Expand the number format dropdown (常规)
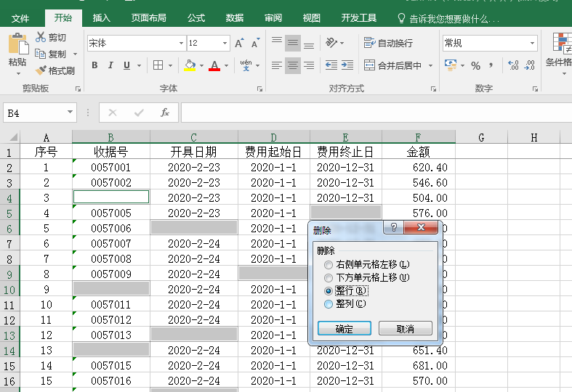This screenshot has height=392, width=572. click(532, 43)
